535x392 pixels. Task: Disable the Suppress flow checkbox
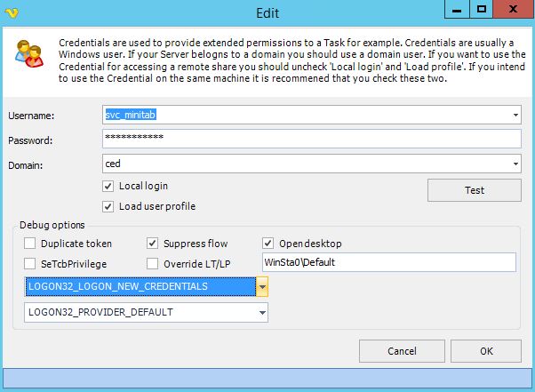[x=153, y=244]
